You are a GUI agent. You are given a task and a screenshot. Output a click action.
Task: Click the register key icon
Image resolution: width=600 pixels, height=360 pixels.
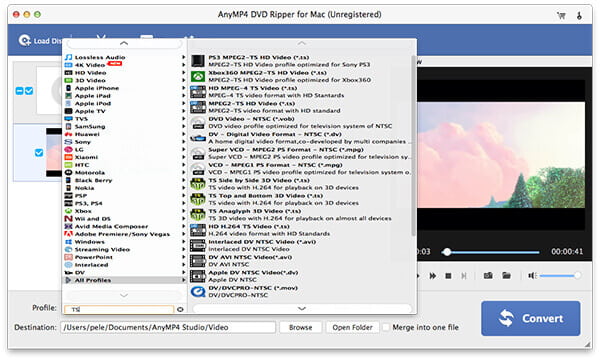(579, 16)
